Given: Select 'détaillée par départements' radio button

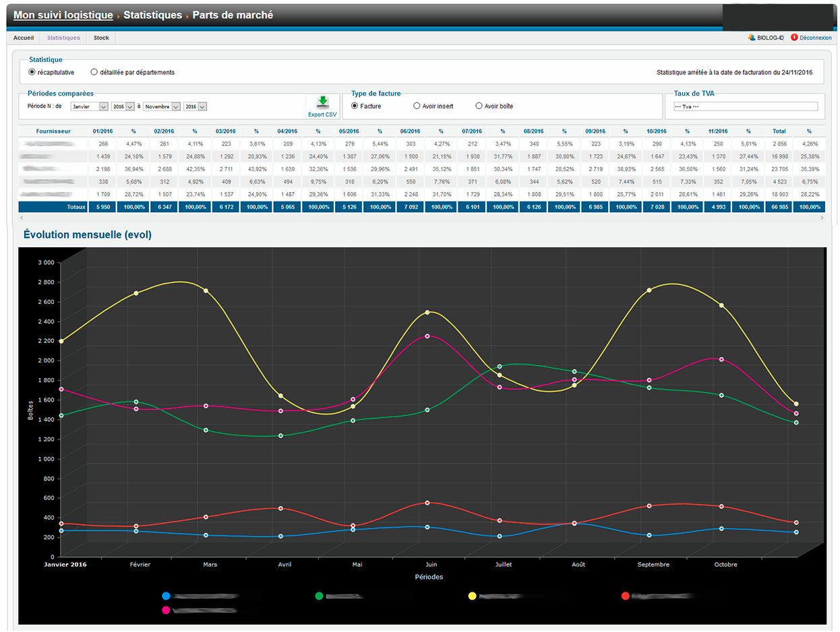Looking at the screenshot, I should [x=94, y=72].
